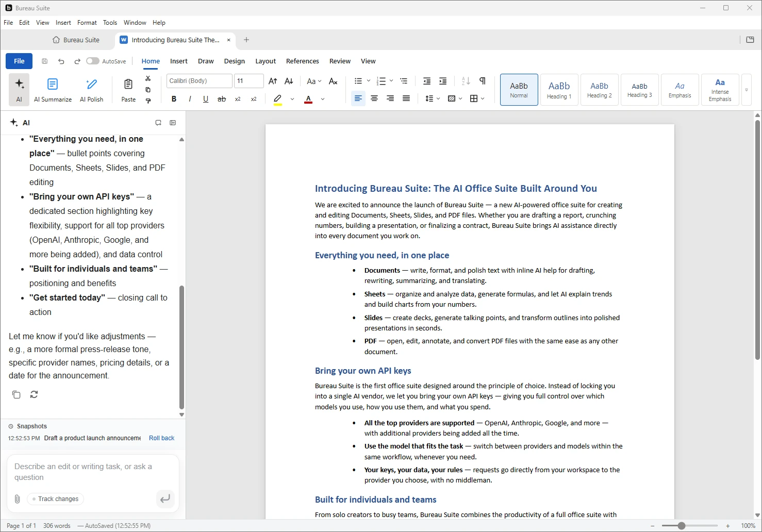The width and height of the screenshot is (762, 532).
Task: Add a new document tab
Action: point(246,40)
